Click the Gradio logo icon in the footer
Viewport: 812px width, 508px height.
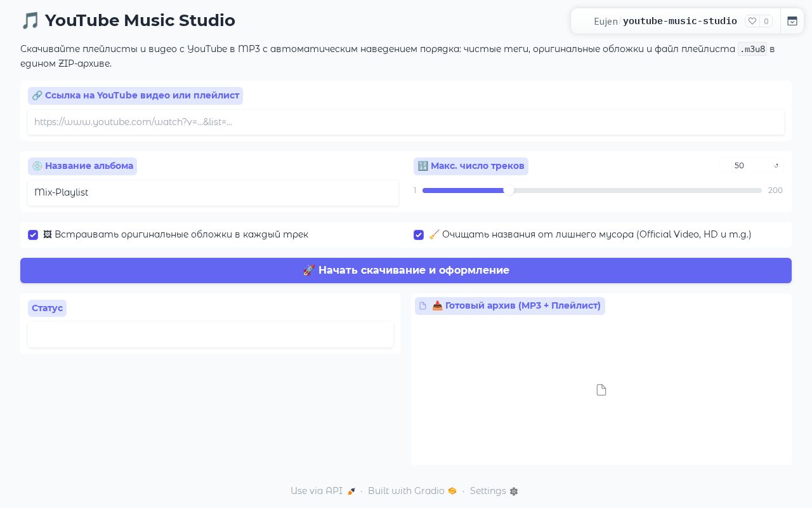[x=452, y=491]
